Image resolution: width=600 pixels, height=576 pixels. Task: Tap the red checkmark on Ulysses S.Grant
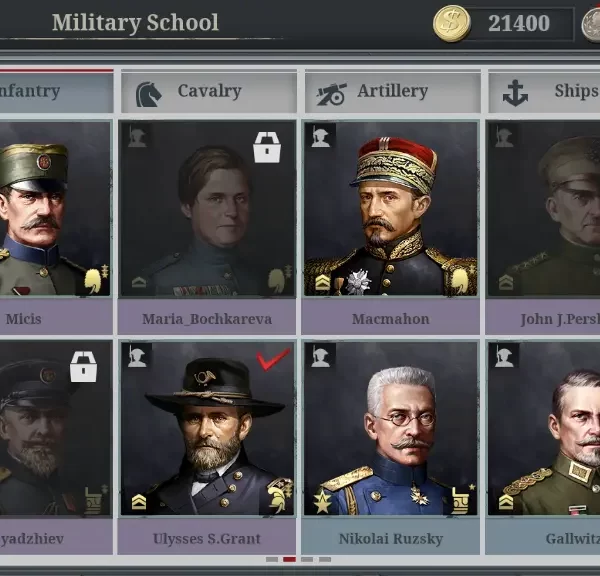pyautogui.click(x=273, y=359)
